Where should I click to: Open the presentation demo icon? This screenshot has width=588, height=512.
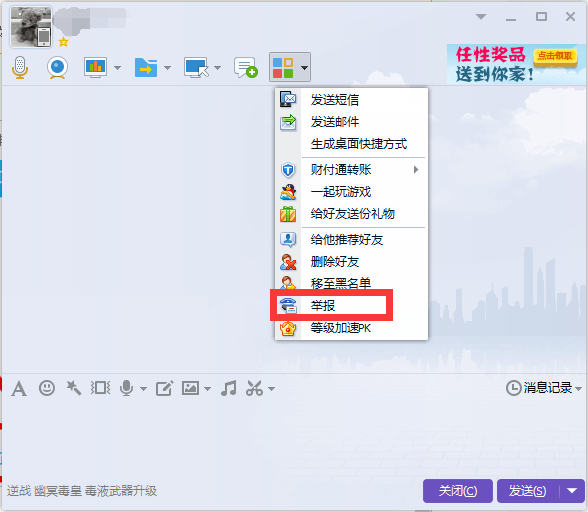tap(95, 68)
